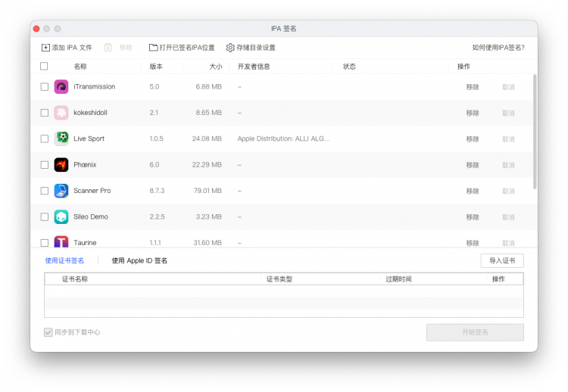The width and height of the screenshot is (568, 392).
Task: Select the Phoenix name text
Action: coord(85,165)
